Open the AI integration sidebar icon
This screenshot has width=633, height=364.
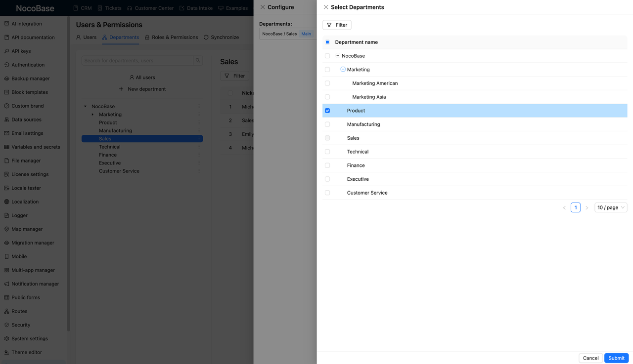6,24
